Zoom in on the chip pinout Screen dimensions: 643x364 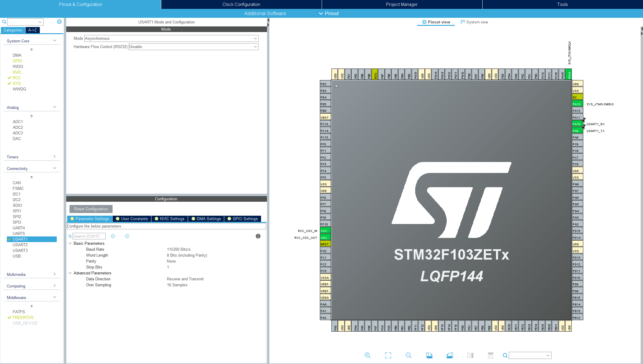tap(367, 355)
